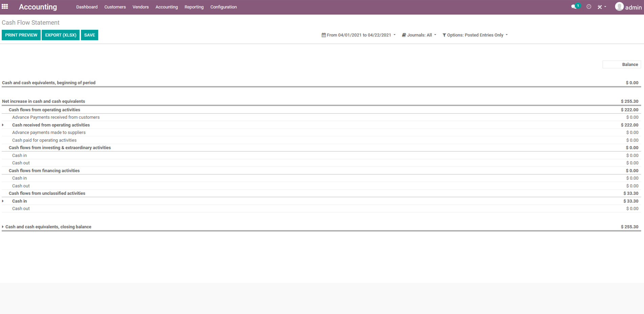Open the conversations chat icon
The width and height of the screenshot is (644, 314).
coord(574,7)
